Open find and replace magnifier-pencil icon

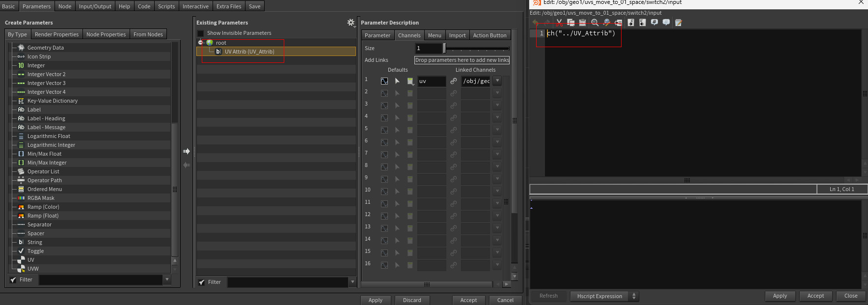point(606,23)
